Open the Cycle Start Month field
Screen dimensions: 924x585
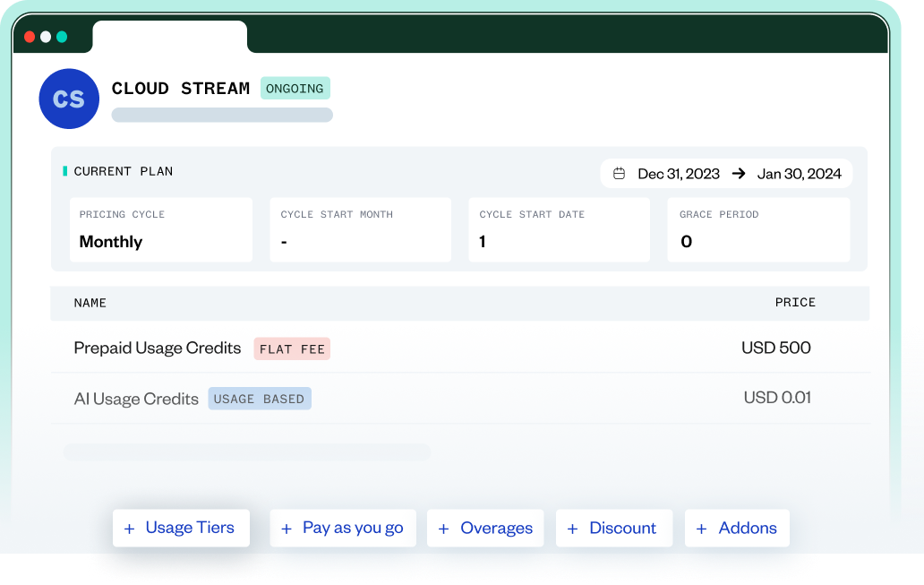tap(360, 230)
